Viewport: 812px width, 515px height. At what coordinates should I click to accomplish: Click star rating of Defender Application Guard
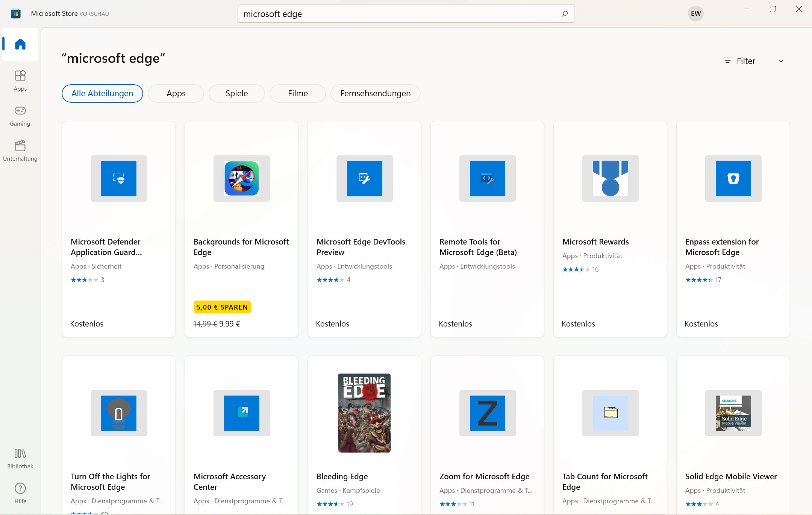(x=88, y=280)
